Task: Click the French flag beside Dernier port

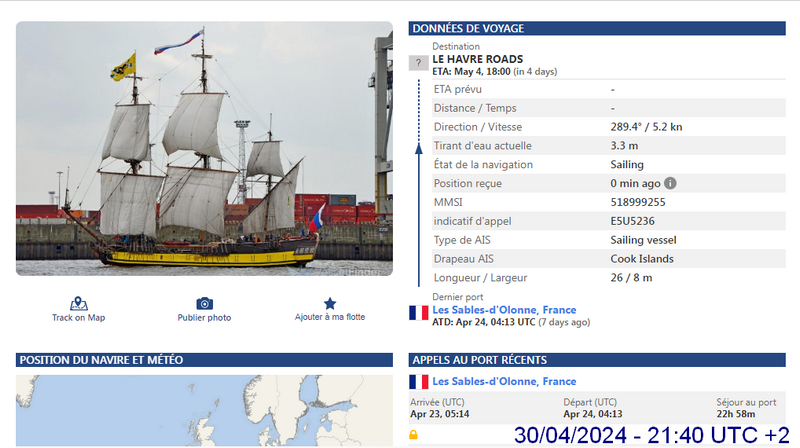Action: 418,313
